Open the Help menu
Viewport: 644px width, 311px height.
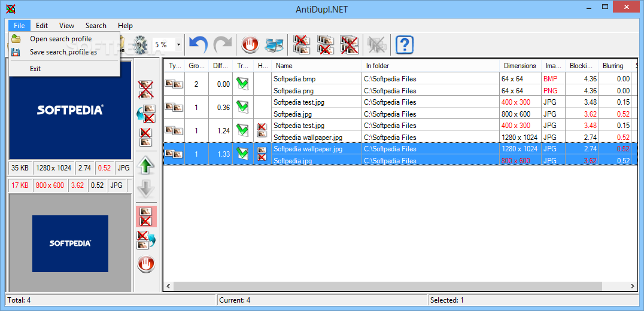pos(125,26)
